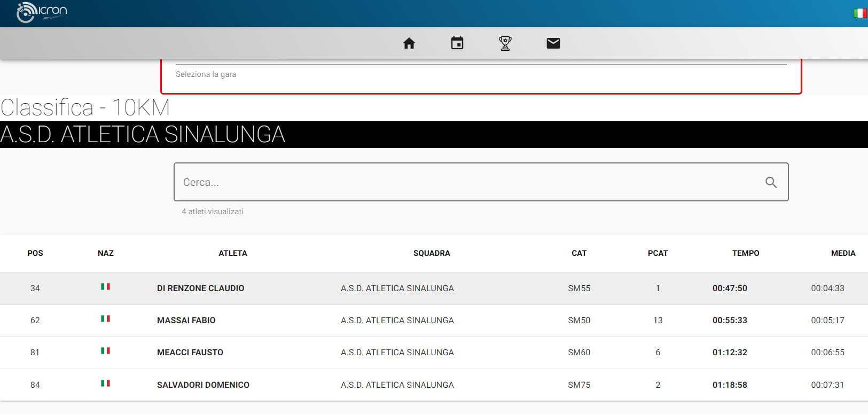
Task: Click category SM50
Action: [x=579, y=321]
